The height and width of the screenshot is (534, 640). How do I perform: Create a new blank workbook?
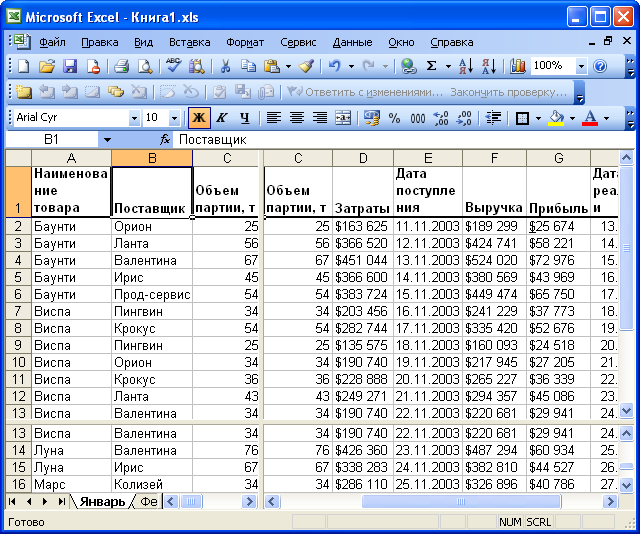(x=23, y=66)
